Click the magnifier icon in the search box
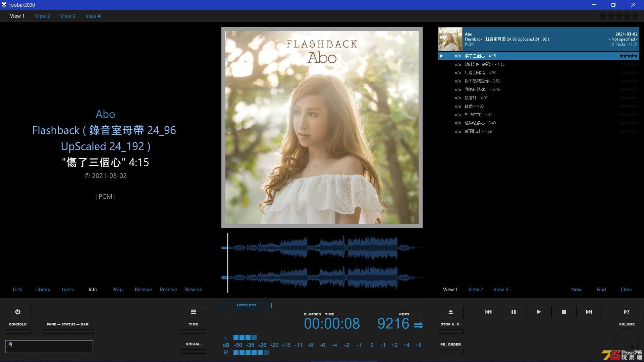The height and width of the screenshot is (362, 644). (x=10, y=344)
